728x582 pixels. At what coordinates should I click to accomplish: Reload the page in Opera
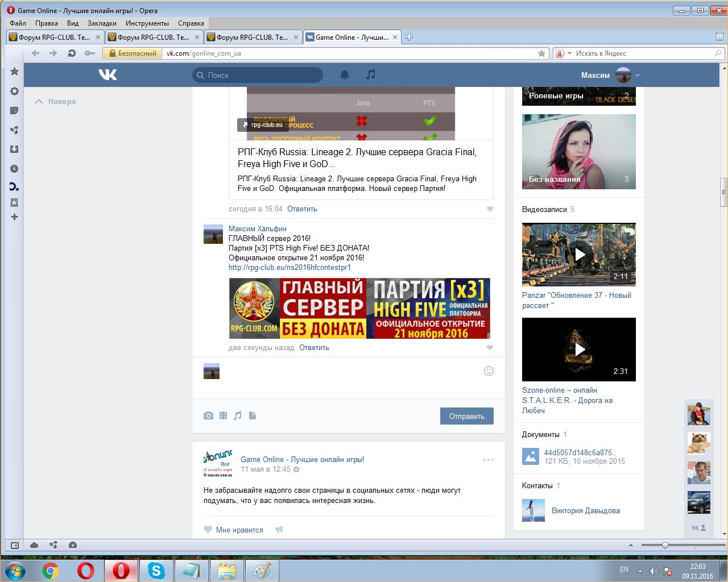(72, 53)
